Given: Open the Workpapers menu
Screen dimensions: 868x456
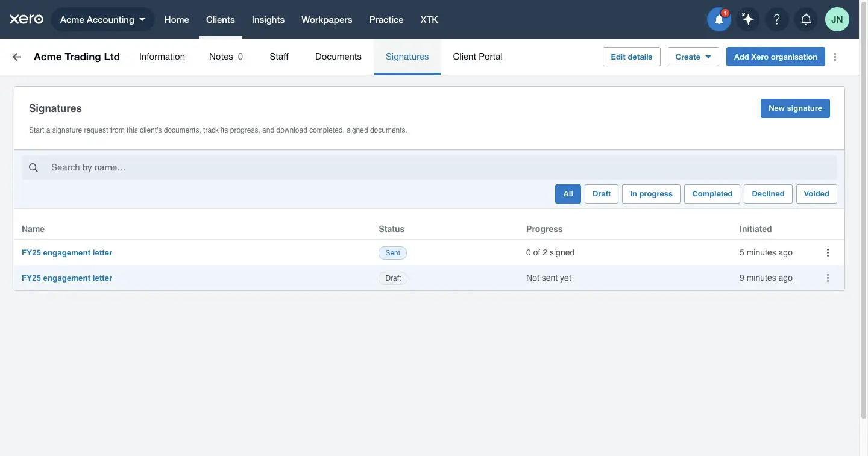Looking at the screenshot, I should pyautogui.click(x=327, y=19).
